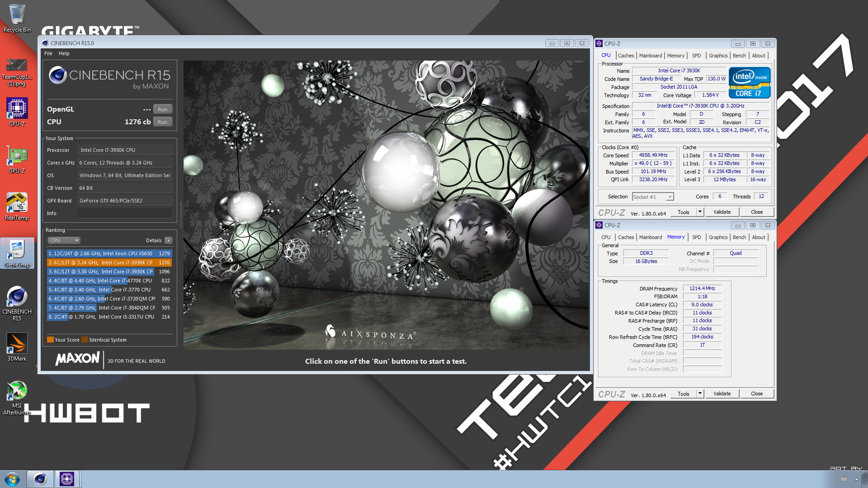Launch the GPU-Z desktop shortcut
Screen dimensions: 868x488
17,159
